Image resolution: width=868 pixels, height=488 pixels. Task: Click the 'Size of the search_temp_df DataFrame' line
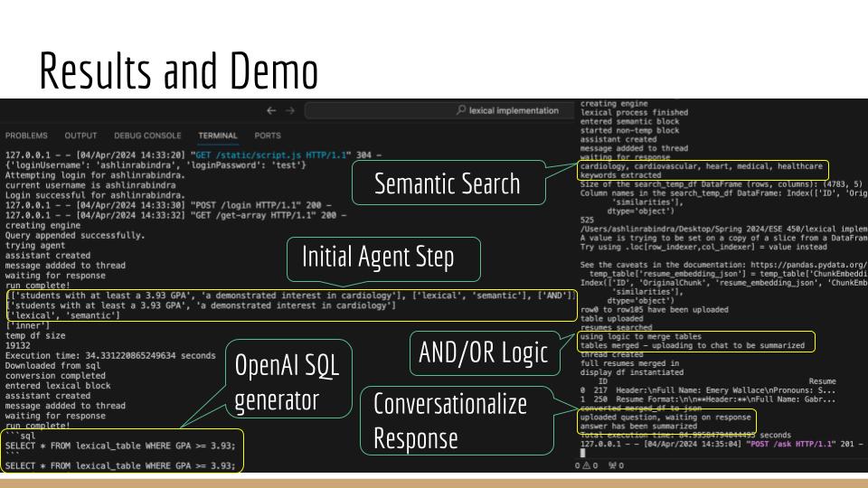pos(722,184)
